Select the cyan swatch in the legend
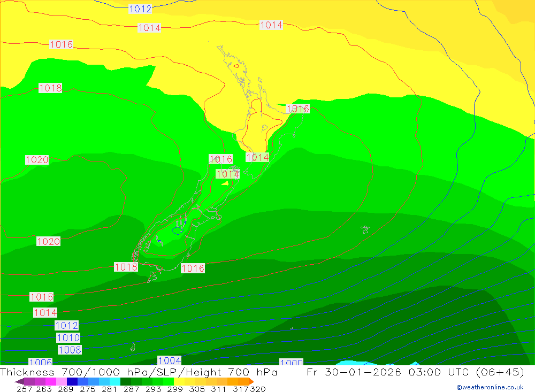 click(x=114, y=381)
